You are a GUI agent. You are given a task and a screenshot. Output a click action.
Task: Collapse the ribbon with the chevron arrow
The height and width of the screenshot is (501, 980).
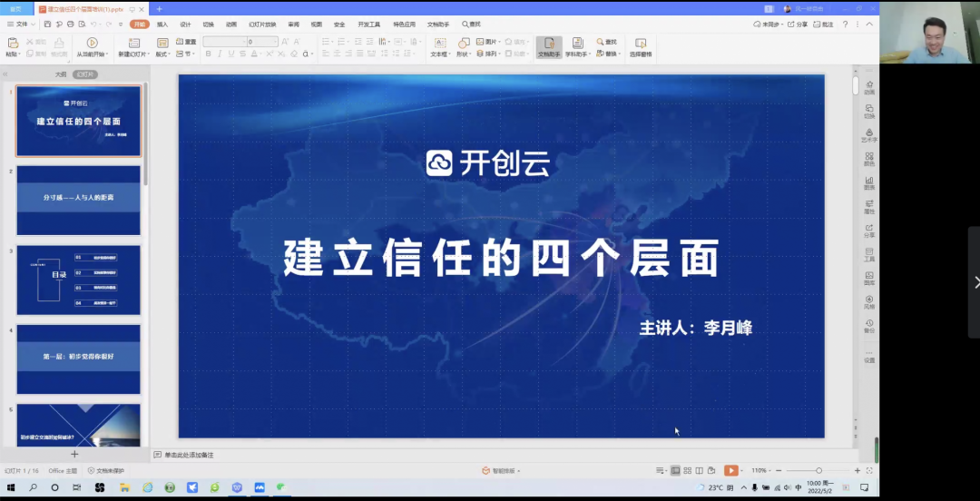[x=868, y=25]
